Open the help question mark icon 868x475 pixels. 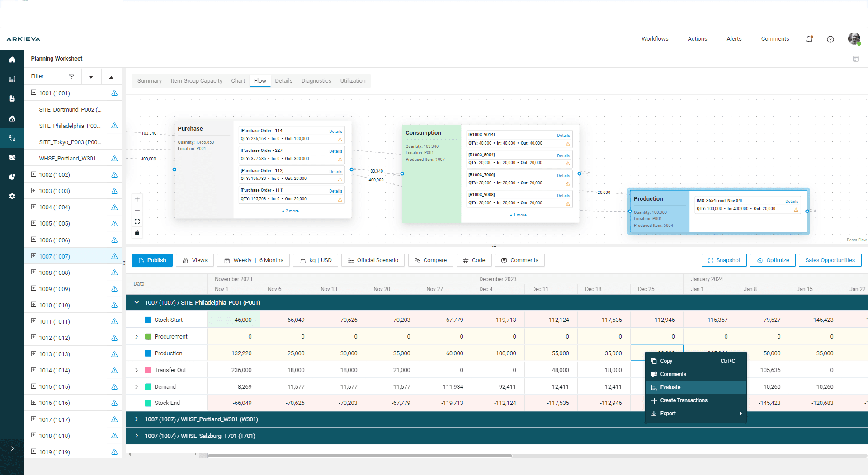pyautogui.click(x=830, y=39)
